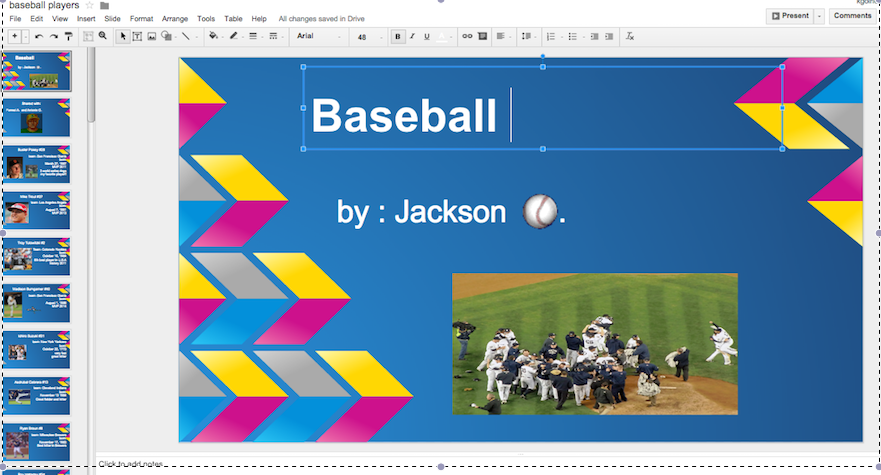Toggle bold formatting

pos(398,37)
